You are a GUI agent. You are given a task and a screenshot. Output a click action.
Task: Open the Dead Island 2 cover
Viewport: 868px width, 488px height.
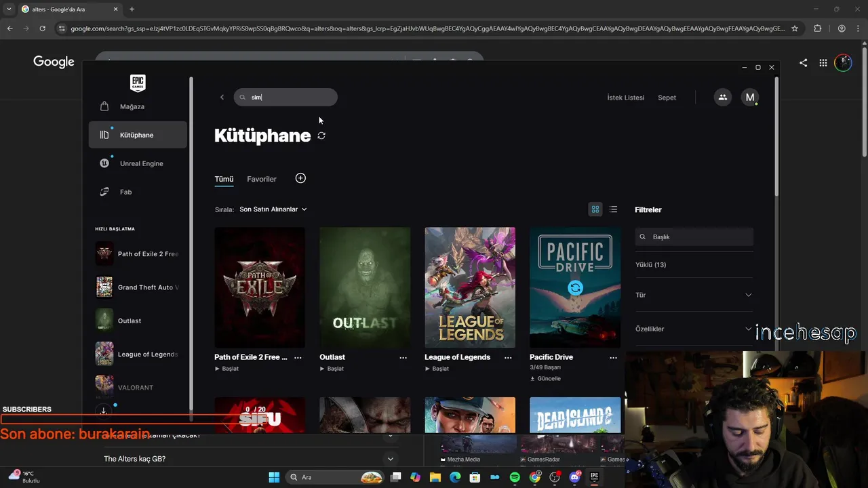(x=575, y=415)
